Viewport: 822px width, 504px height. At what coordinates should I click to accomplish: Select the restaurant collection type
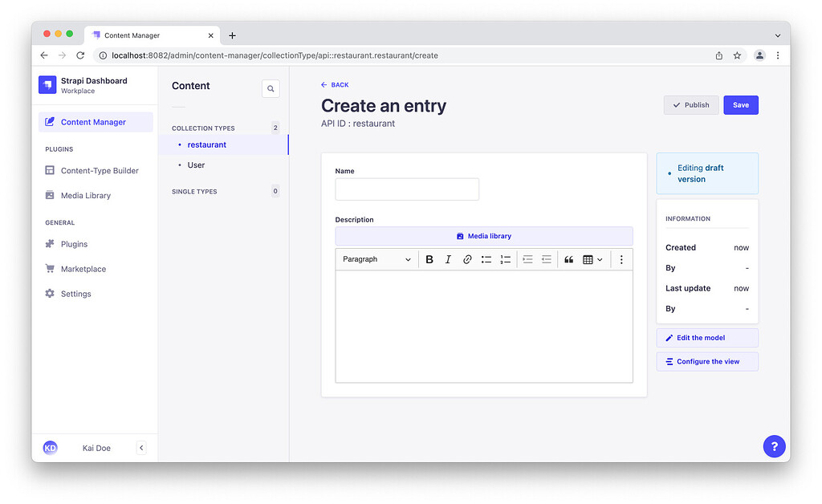click(206, 146)
